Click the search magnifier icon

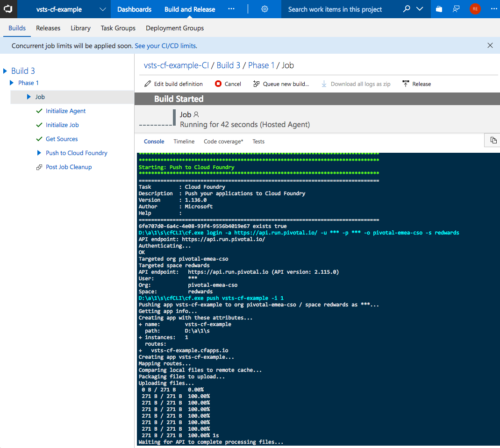point(407,9)
